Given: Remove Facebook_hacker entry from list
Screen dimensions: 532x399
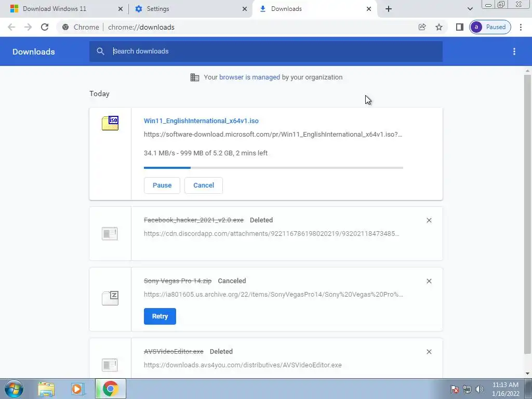Looking at the screenshot, I should coord(429,220).
